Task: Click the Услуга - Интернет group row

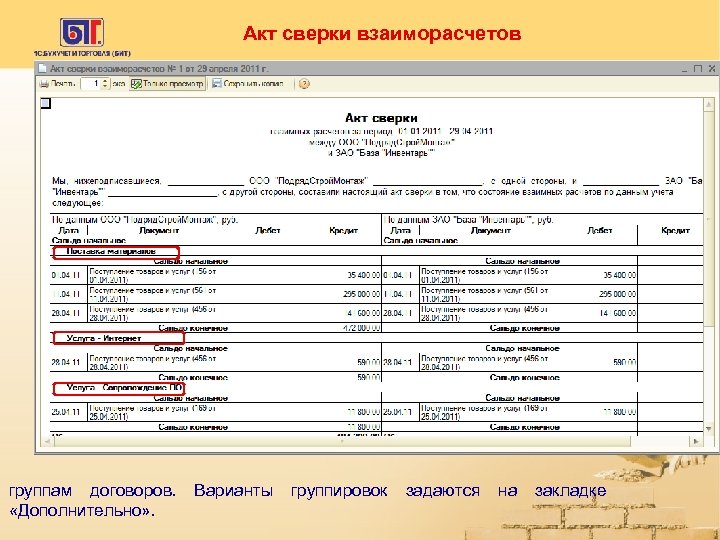Action: click(x=118, y=338)
